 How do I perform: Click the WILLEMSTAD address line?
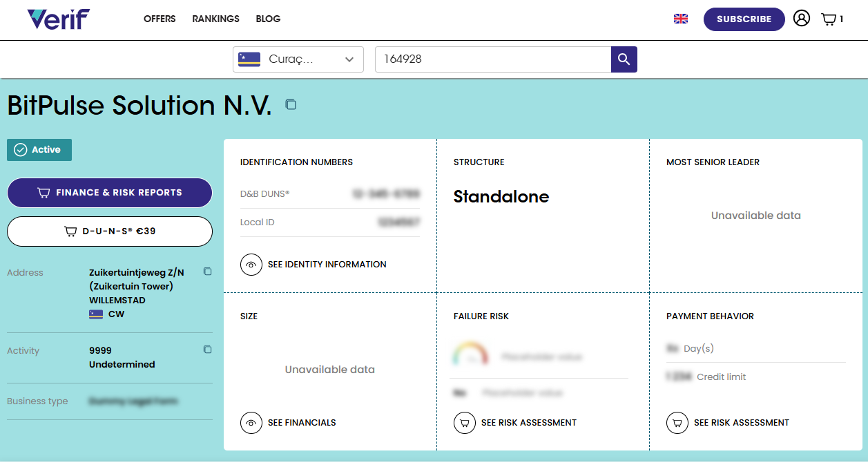(x=117, y=301)
